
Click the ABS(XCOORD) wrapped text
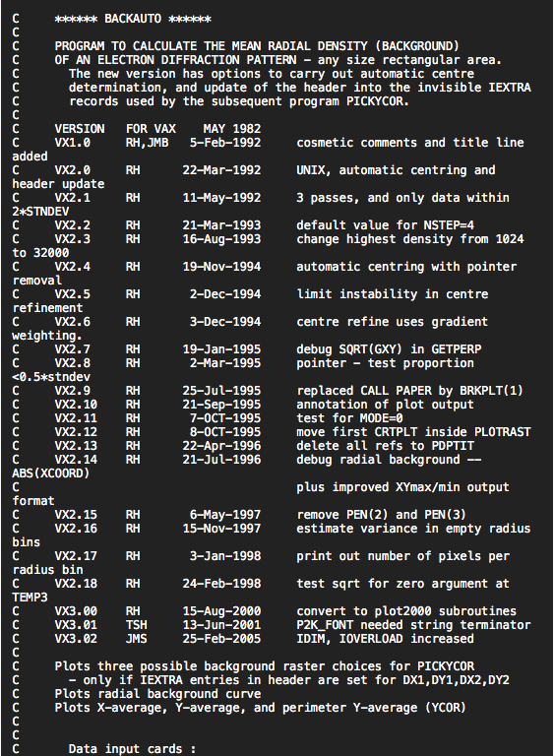point(50,473)
